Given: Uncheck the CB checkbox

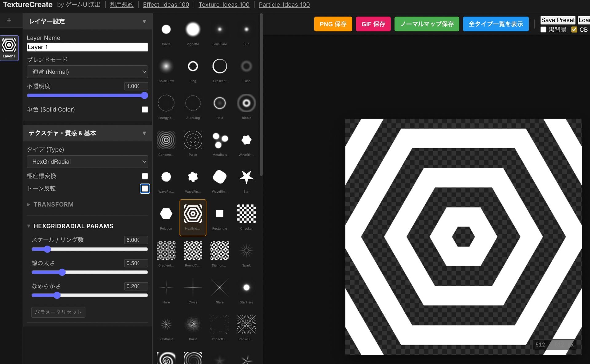Looking at the screenshot, I should pos(574,29).
